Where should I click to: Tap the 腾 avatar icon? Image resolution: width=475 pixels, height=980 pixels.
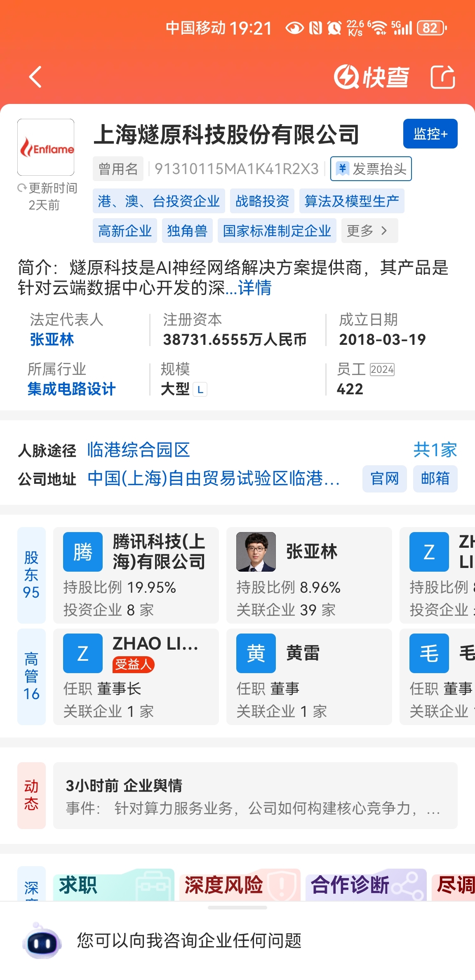tap(83, 552)
